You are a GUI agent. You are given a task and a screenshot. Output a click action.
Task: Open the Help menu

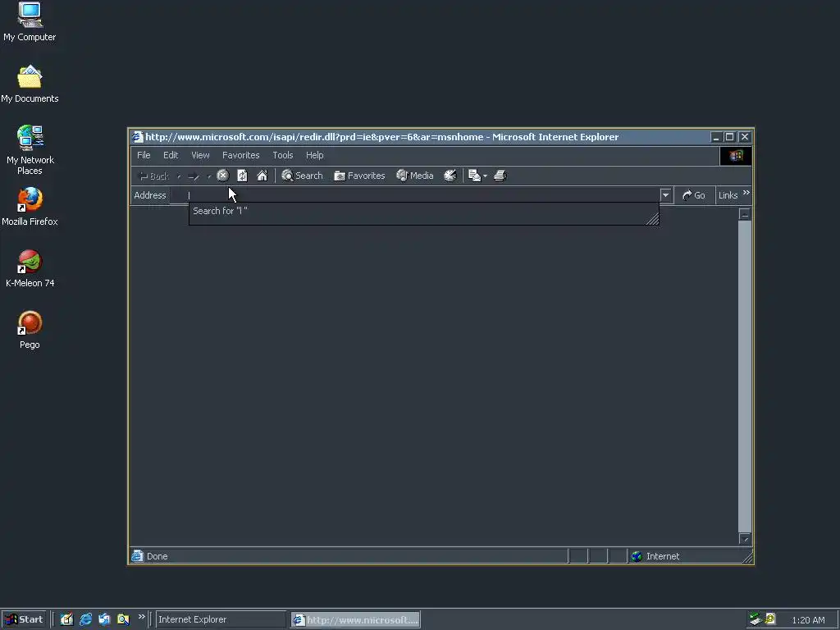(314, 155)
